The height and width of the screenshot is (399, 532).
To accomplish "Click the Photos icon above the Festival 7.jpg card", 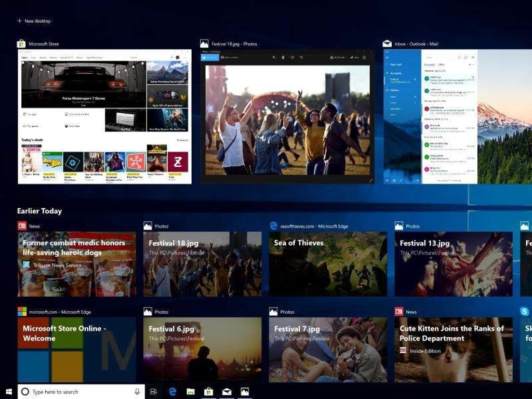I will (x=273, y=312).
